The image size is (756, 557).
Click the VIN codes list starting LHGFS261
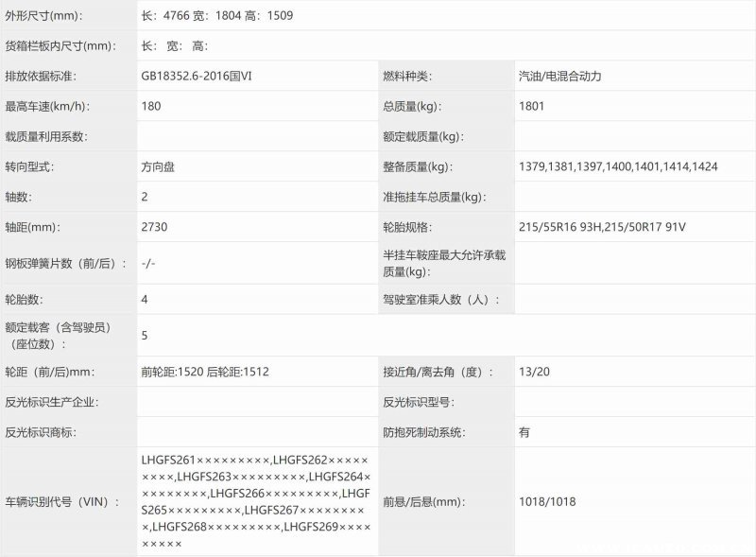(255, 502)
